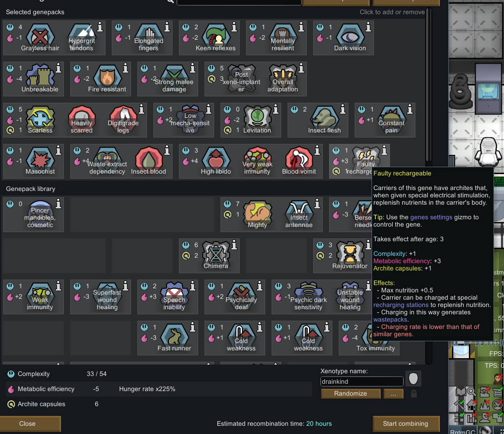Screen dimensions: 504x434
Task: Click the Low mecha-sensitive gene
Action: click(190, 120)
